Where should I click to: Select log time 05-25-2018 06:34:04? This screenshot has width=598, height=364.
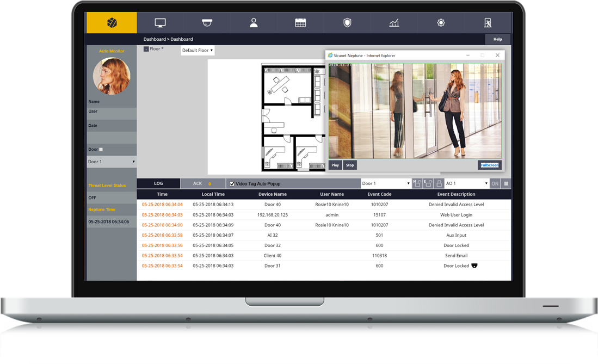pyautogui.click(x=162, y=205)
